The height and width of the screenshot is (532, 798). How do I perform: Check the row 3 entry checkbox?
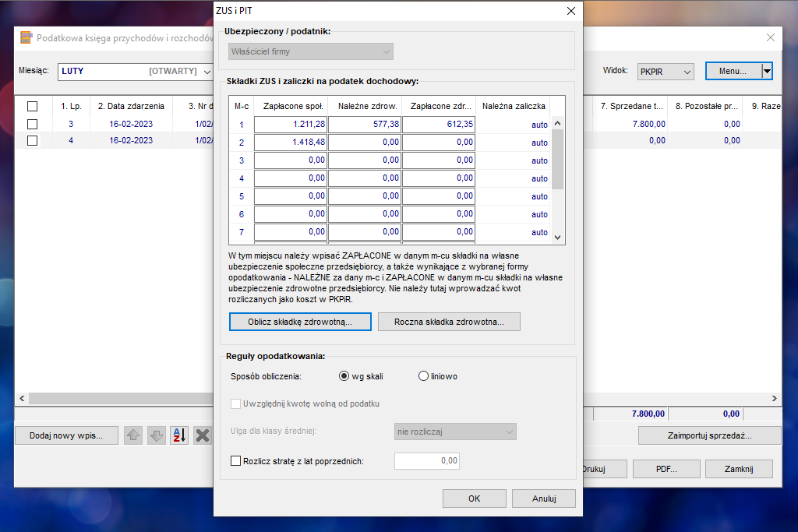32,124
